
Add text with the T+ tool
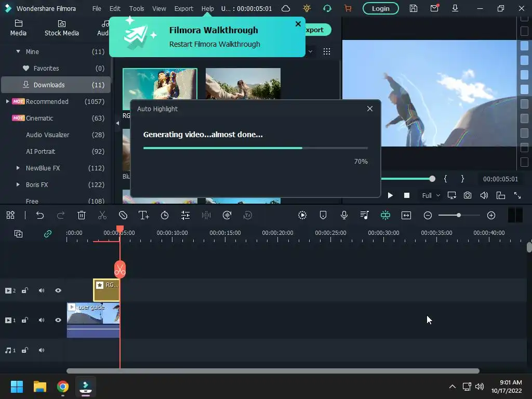coord(144,215)
